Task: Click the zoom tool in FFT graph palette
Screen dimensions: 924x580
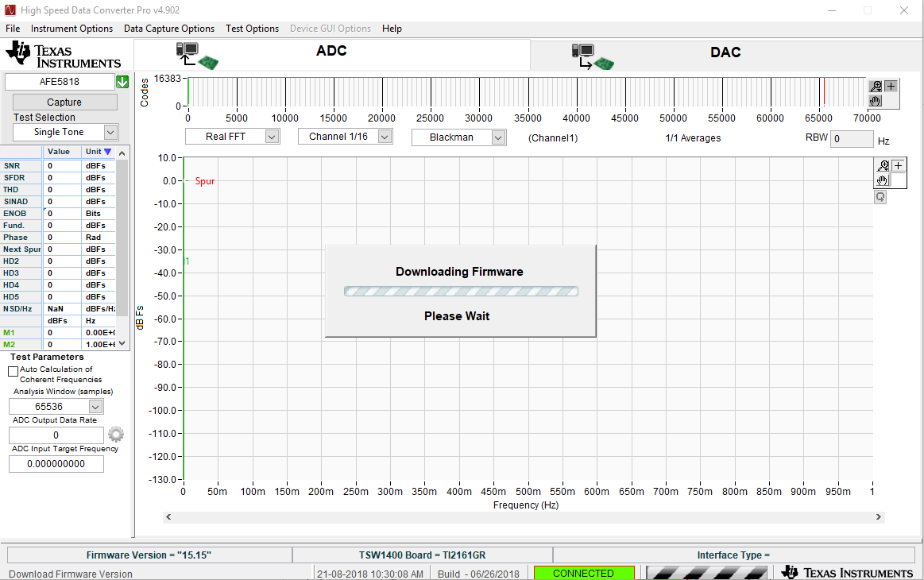Action: click(x=883, y=166)
